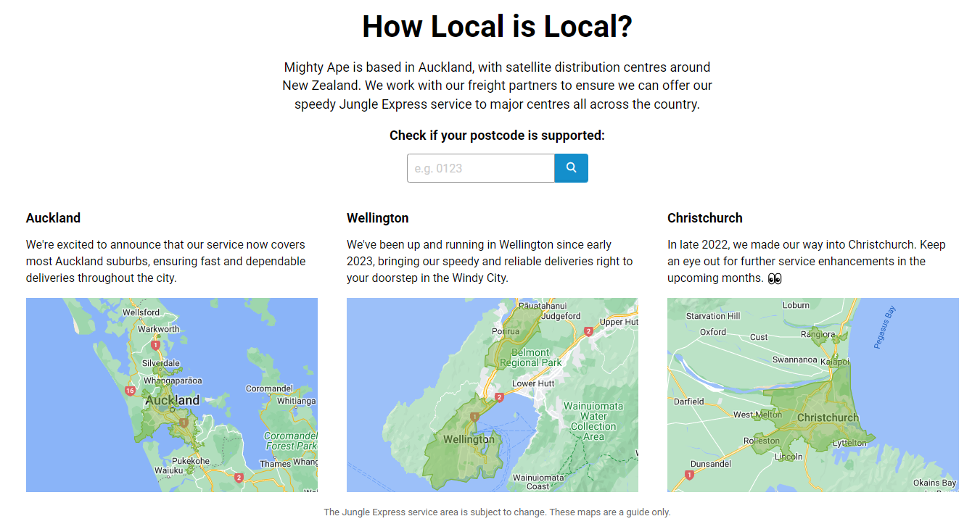Click the Highway 16 shield on Auckland map
The height and width of the screenshot is (524, 980).
tap(130, 391)
